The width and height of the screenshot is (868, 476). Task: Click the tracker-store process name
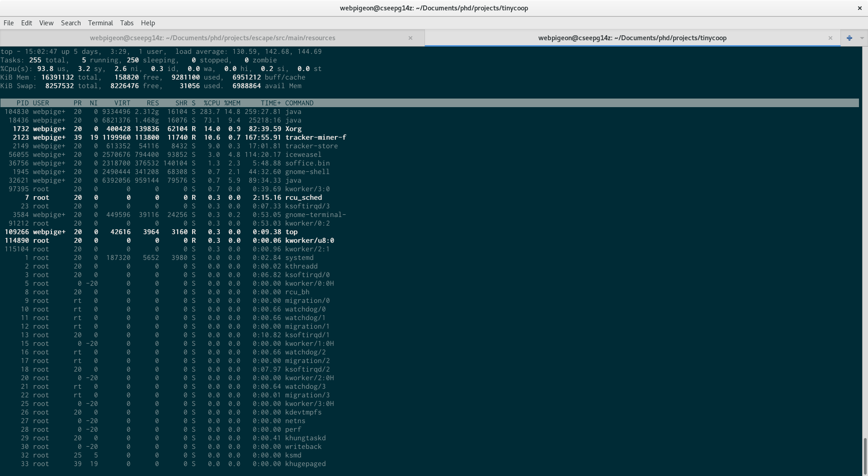[x=311, y=146]
